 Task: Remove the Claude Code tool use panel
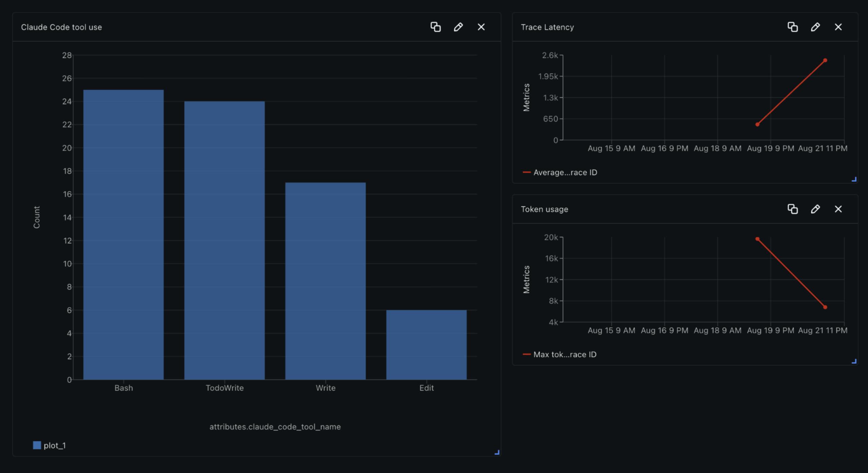pyautogui.click(x=481, y=27)
